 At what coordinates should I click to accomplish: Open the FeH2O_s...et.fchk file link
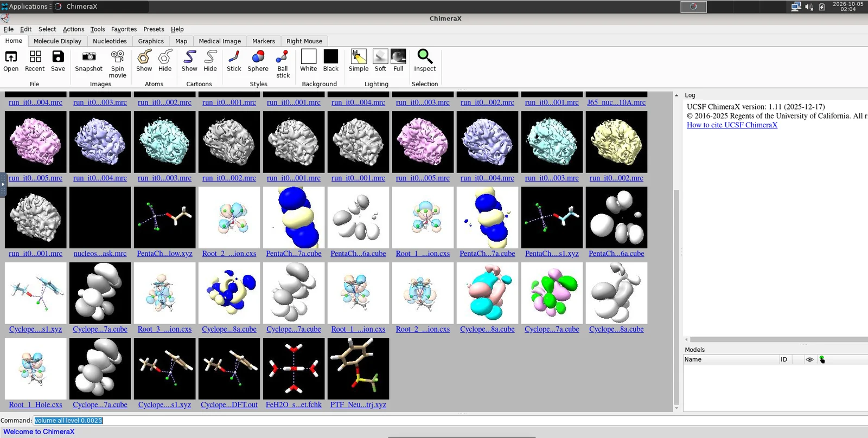(x=293, y=405)
